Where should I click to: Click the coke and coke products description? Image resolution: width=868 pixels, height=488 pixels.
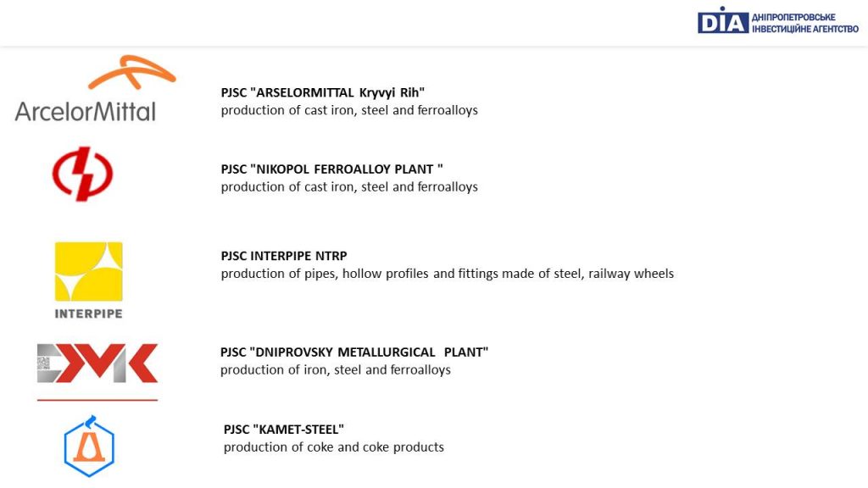[x=334, y=446]
